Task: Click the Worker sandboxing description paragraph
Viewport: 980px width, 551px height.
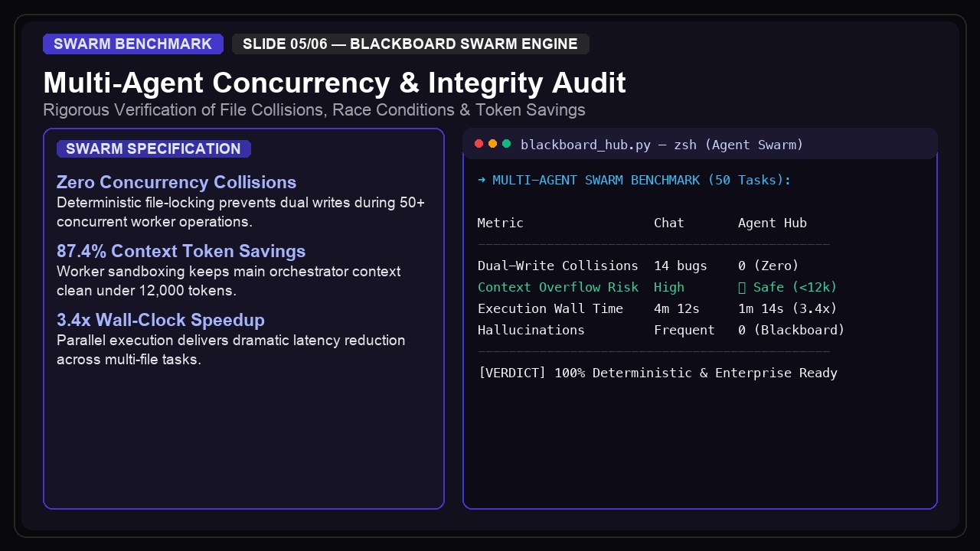Action: [228, 282]
